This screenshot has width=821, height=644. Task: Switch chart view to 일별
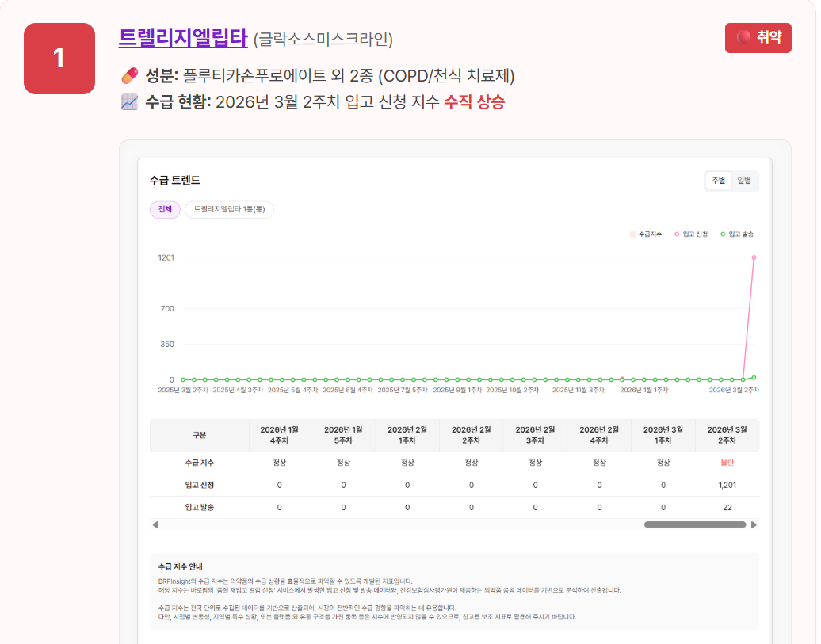tap(744, 181)
